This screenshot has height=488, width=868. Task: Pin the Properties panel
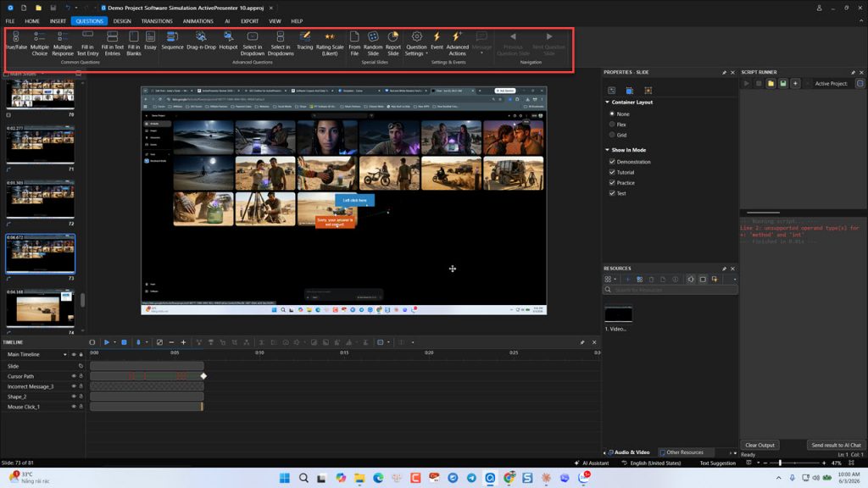point(724,73)
